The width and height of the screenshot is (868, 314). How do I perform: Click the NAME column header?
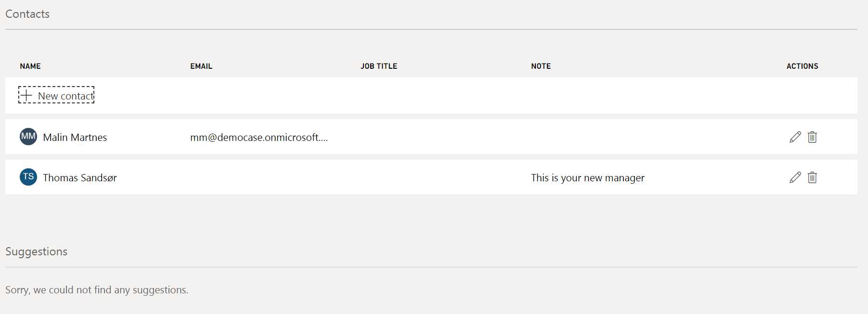(x=30, y=66)
